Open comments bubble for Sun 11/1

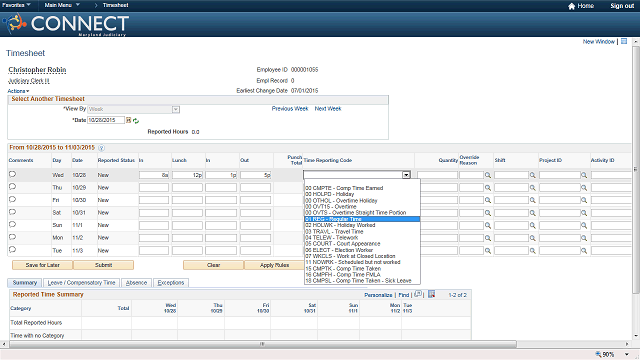(12, 224)
